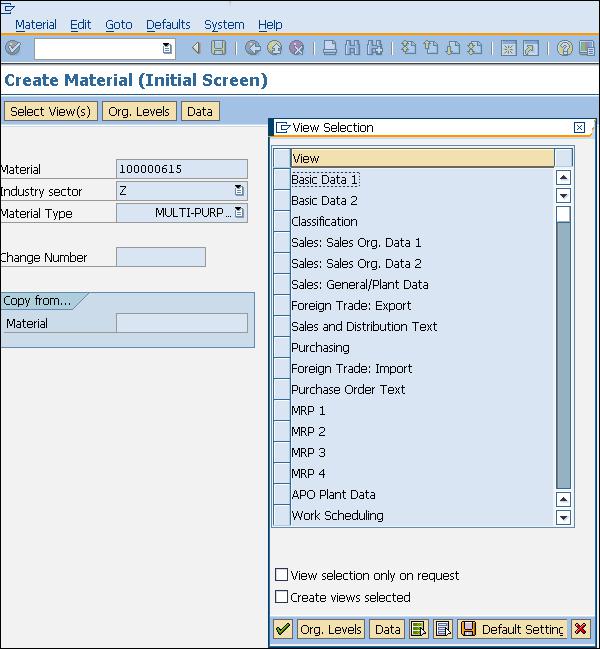Open the Defaults menu
This screenshot has height=649, width=600.
(x=168, y=24)
